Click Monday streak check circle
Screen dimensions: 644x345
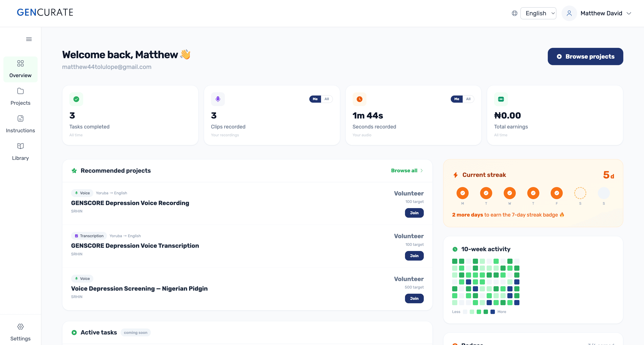pyautogui.click(x=462, y=193)
